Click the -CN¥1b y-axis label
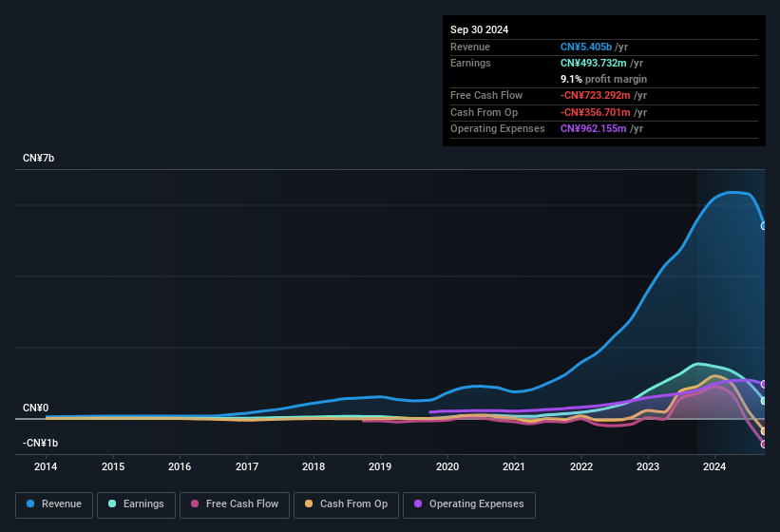 [40, 443]
